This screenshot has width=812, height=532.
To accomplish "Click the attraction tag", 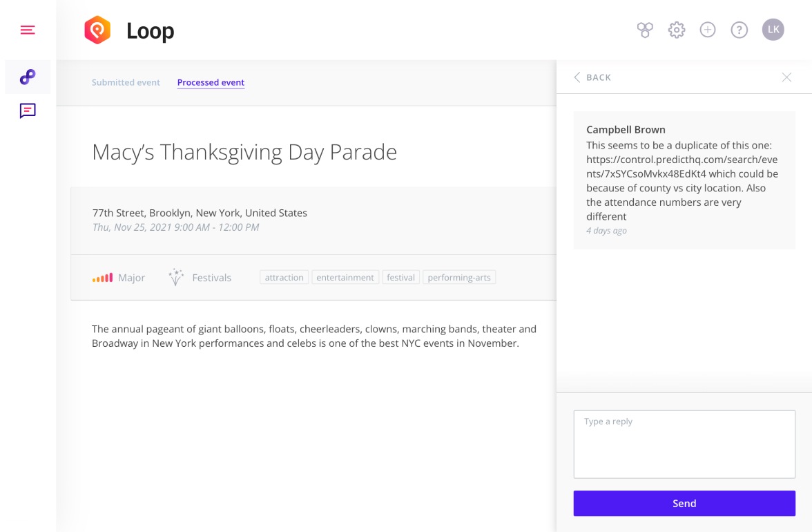I will point(284,277).
